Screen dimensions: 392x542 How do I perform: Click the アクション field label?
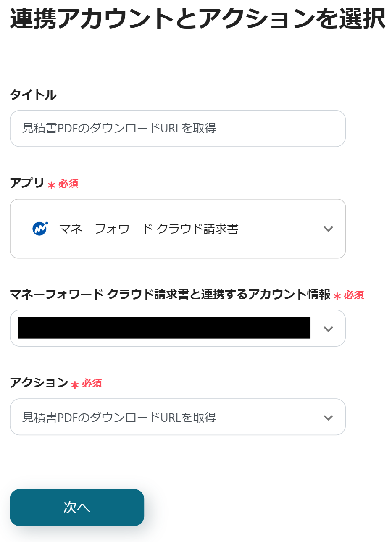tap(39, 383)
